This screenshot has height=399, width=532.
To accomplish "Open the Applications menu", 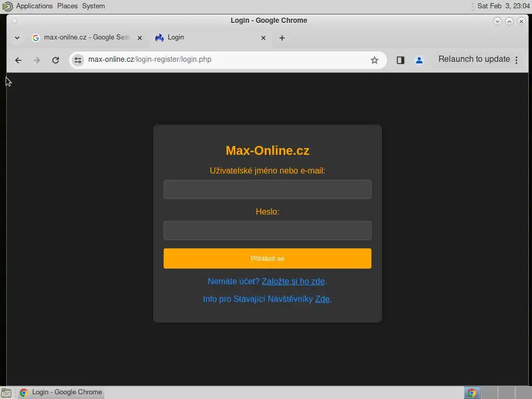I will pyautogui.click(x=34, y=6).
